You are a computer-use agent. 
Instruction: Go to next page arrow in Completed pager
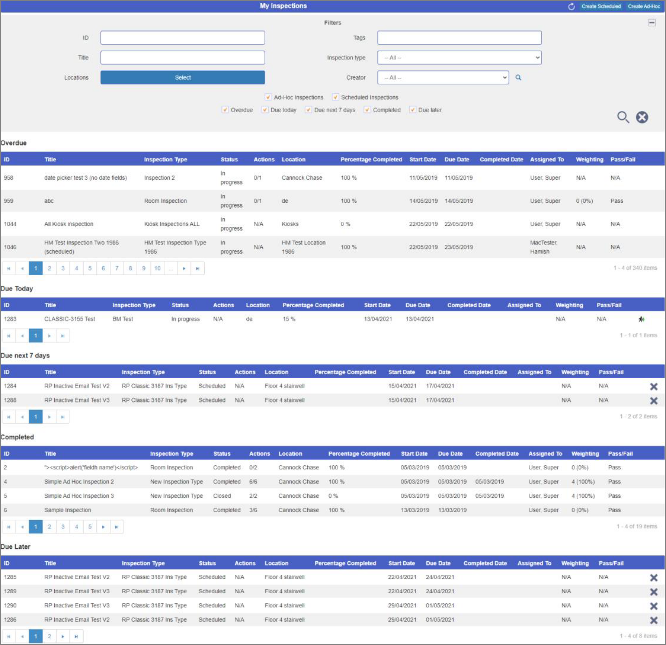103,527
